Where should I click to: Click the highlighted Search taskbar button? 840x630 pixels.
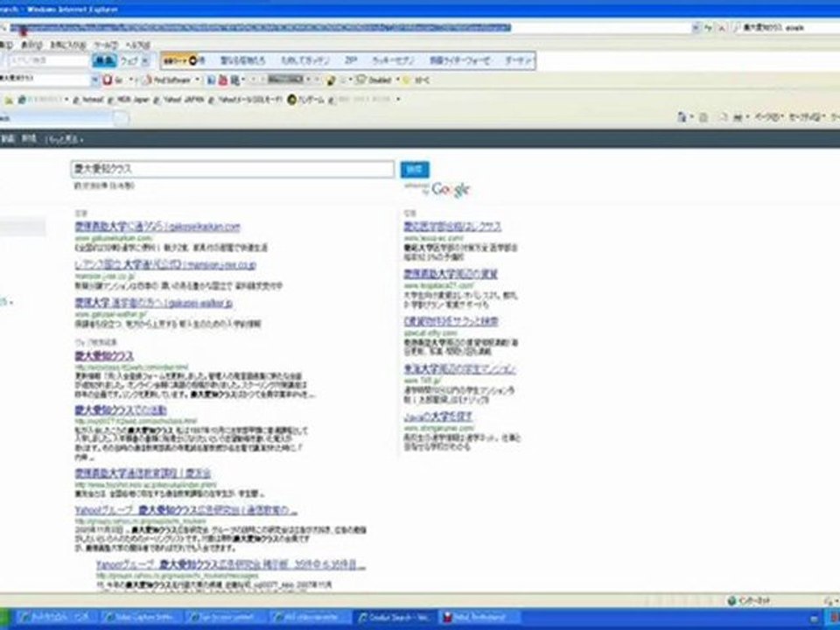coord(395,618)
